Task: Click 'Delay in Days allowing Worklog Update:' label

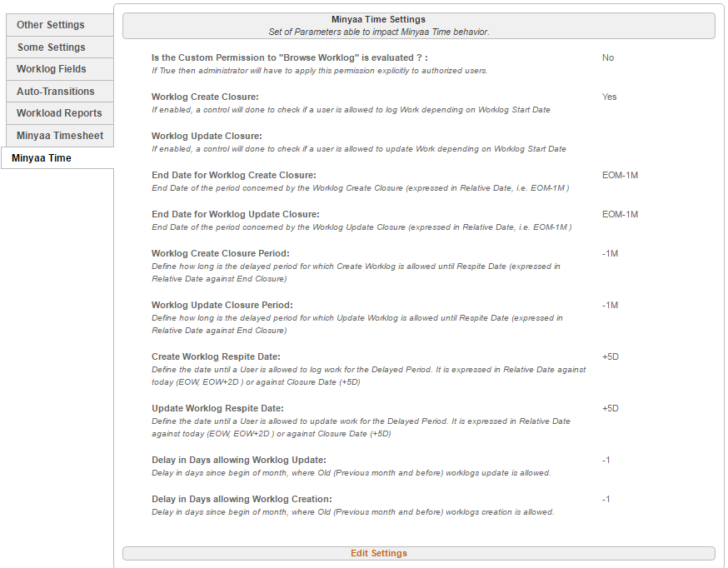Action: click(x=239, y=460)
